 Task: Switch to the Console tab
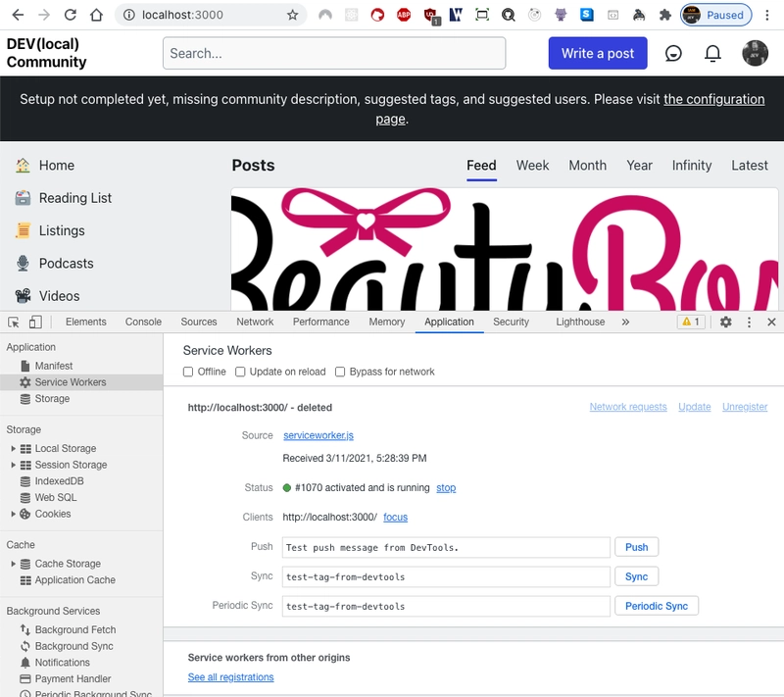[143, 322]
